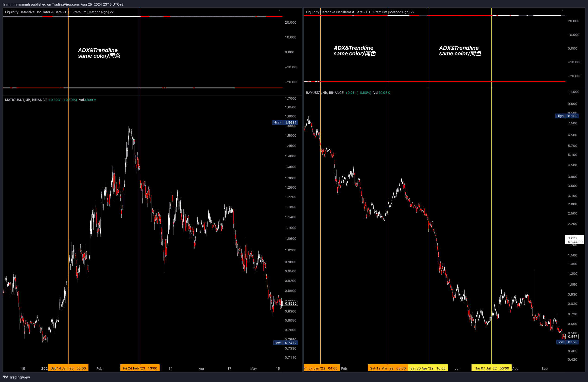The height and width of the screenshot is (382, 588).
Task: Click the TradingView logo icon
Action: point(5,377)
